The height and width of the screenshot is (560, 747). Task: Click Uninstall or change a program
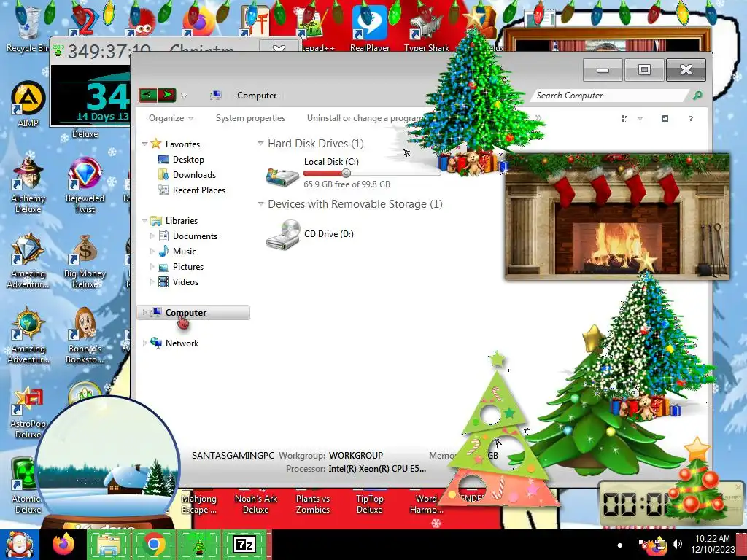365,118
